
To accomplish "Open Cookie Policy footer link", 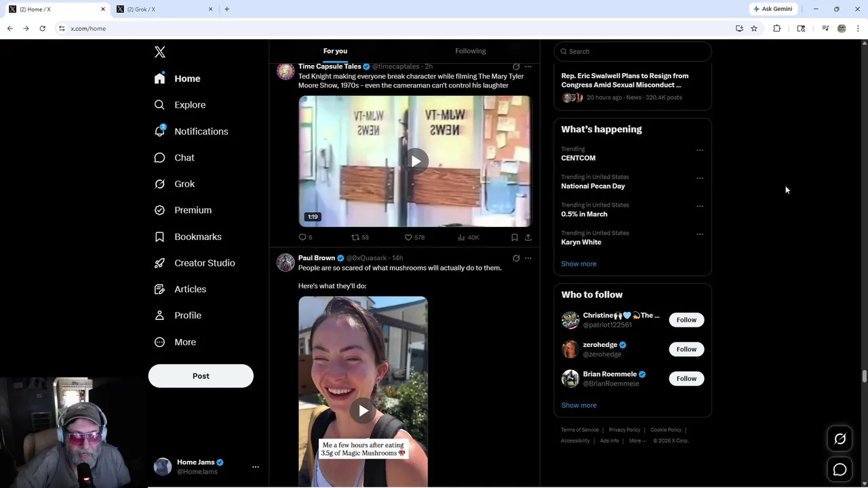I will point(666,430).
